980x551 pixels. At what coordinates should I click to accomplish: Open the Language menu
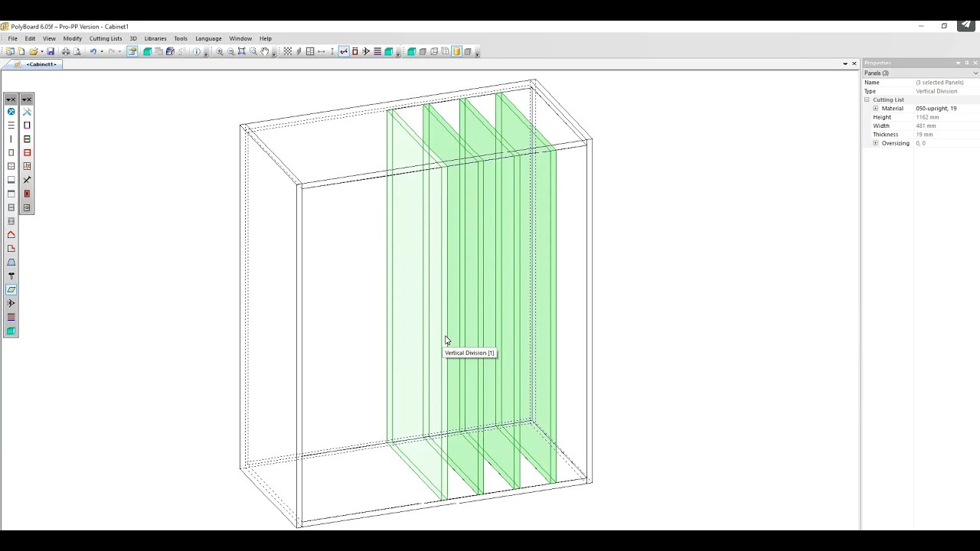[208, 38]
